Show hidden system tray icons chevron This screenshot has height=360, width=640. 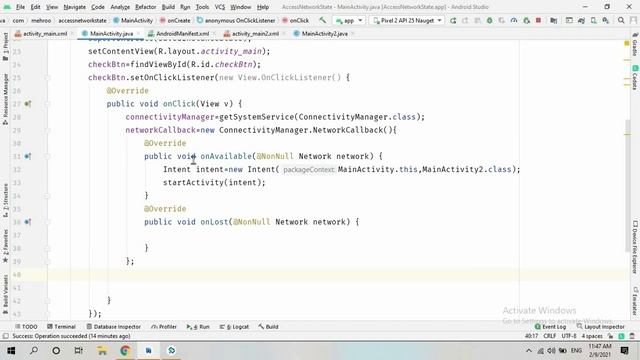click(529, 350)
